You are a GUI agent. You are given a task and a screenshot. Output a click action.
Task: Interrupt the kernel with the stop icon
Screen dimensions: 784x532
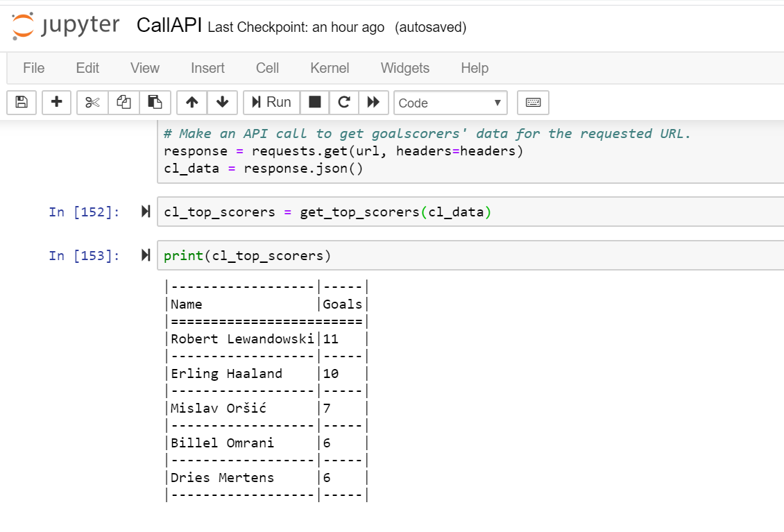pos(314,102)
